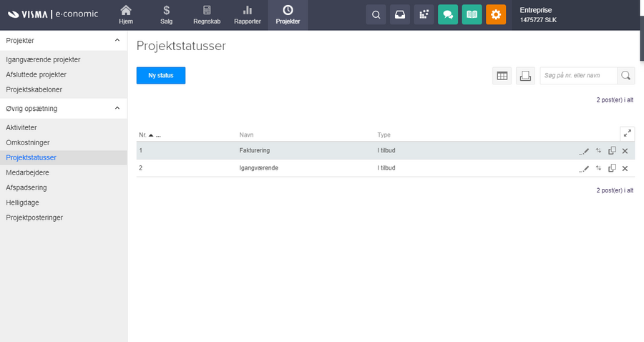Go to the Salg tab
This screenshot has width=644, height=342.
click(166, 15)
